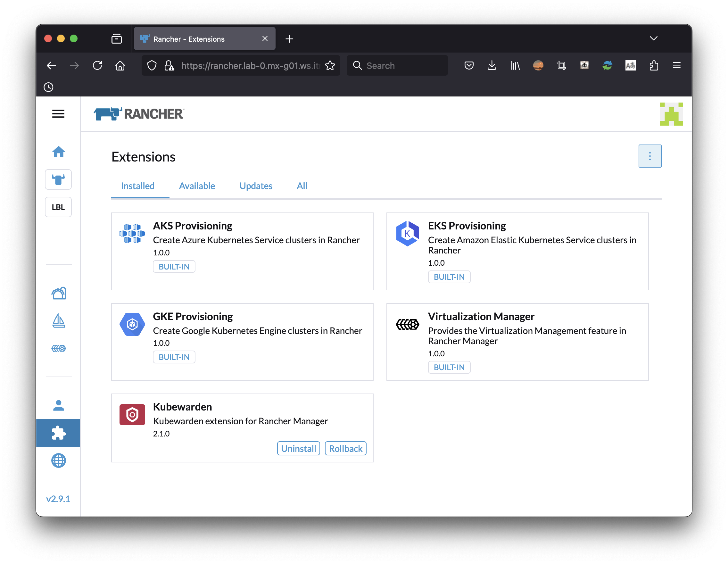This screenshot has height=564, width=728.
Task: Switch to the Available tab
Action: (197, 186)
